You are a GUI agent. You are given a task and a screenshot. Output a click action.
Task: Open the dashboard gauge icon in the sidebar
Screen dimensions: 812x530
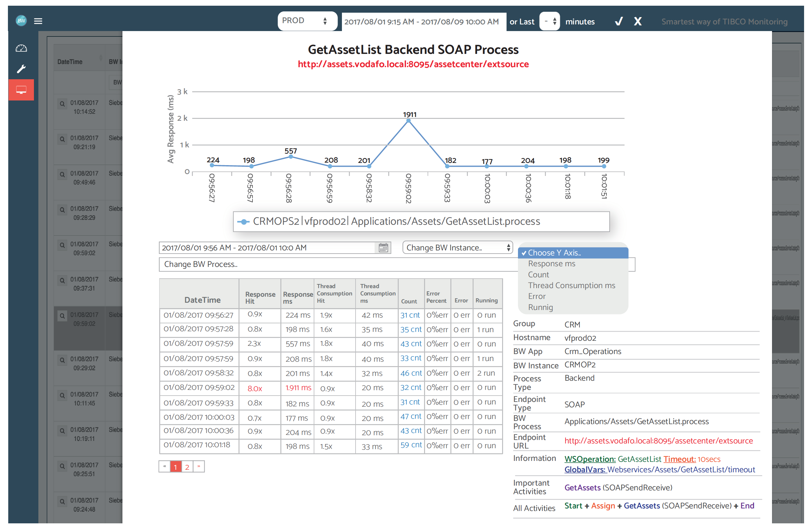pyautogui.click(x=21, y=48)
